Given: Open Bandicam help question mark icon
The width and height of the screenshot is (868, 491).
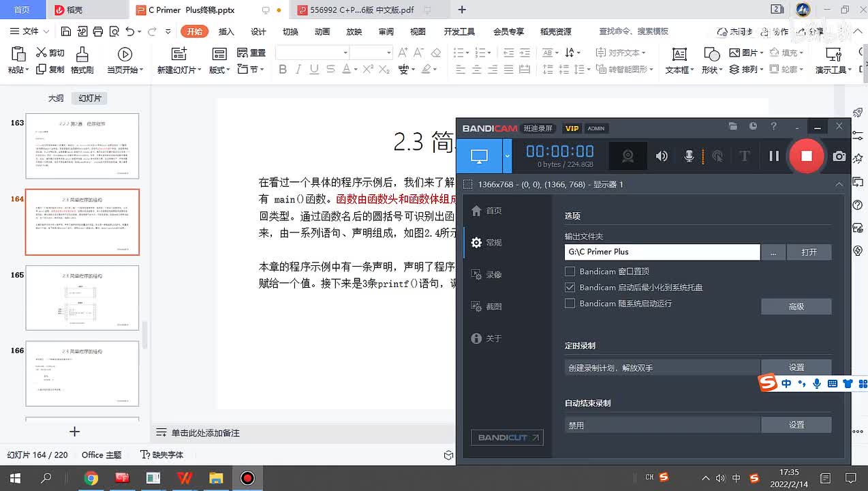Looking at the screenshot, I should tap(773, 126).
